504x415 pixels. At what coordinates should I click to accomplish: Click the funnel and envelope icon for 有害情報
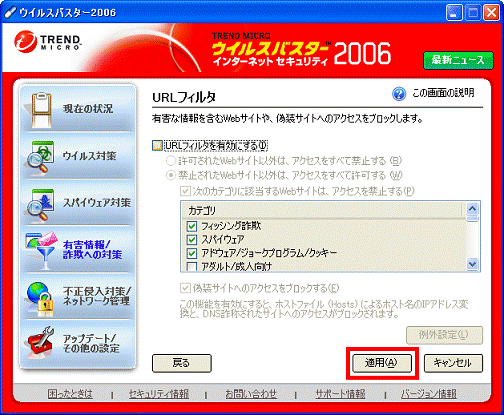[x=41, y=251]
